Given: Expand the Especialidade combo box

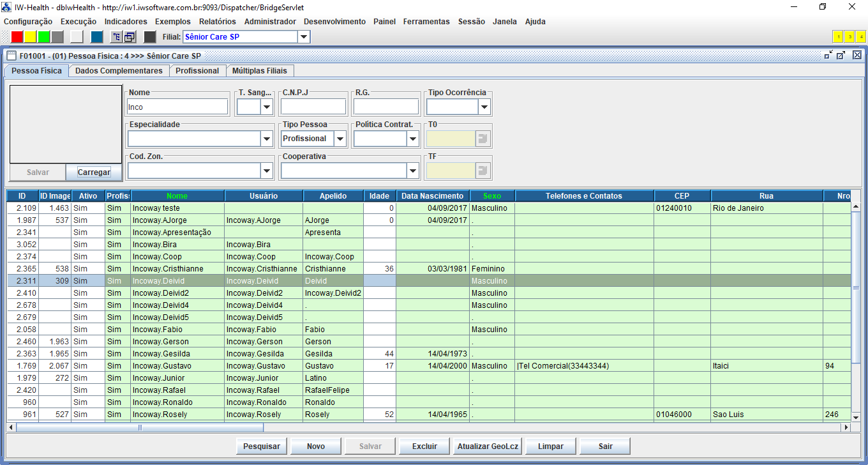Looking at the screenshot, I should pyautogui.click(x=266, y=139).
